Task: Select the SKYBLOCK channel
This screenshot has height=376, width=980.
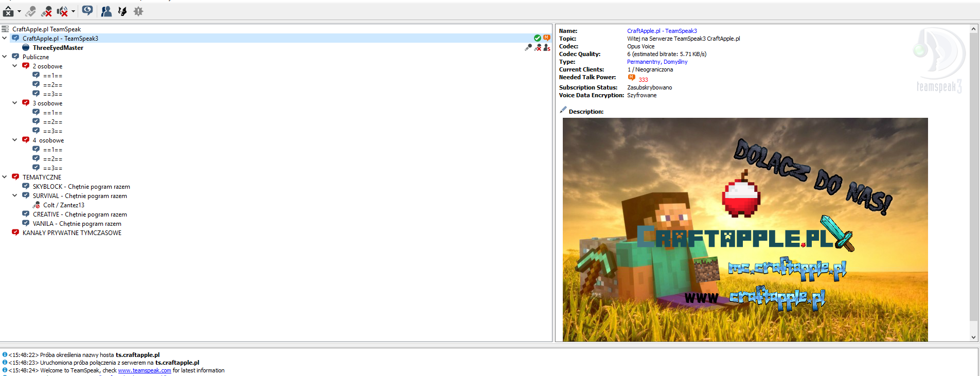Action: click(x=81, y=187)
